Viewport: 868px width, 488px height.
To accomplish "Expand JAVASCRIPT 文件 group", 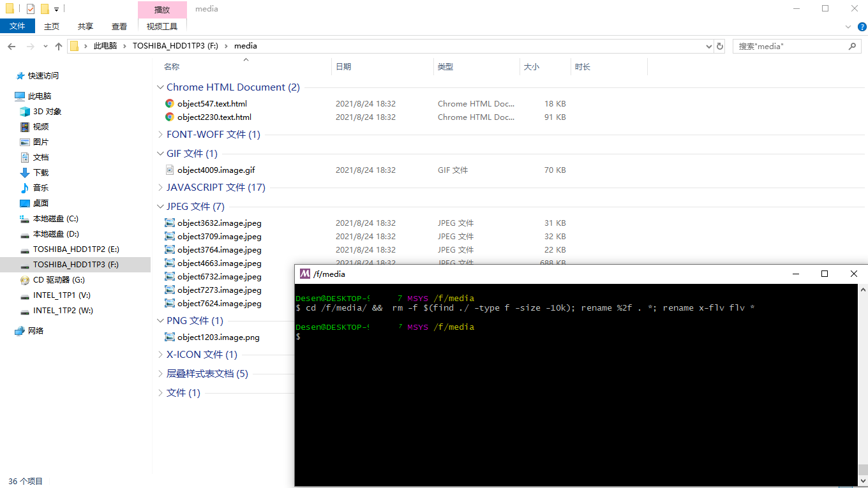I will [160, 187].
